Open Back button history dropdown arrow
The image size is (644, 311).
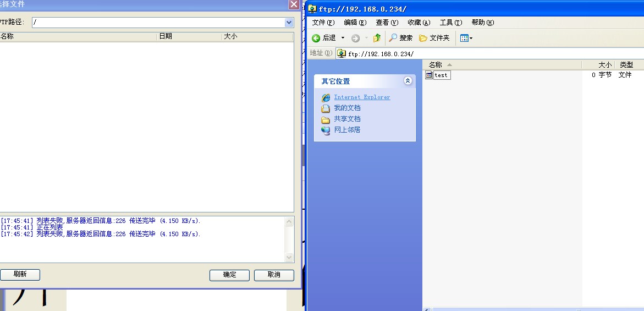343,38
